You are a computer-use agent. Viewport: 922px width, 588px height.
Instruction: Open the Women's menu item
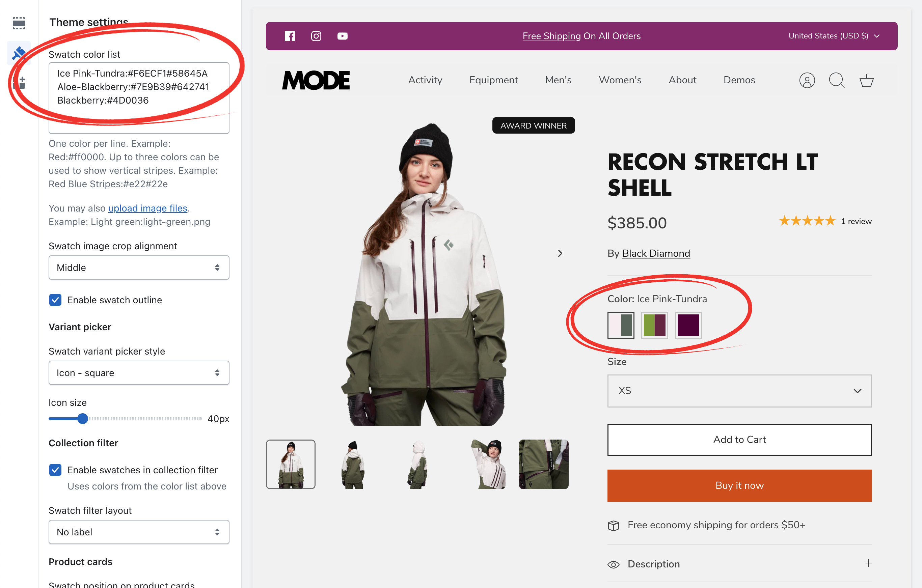pos(620,80)
